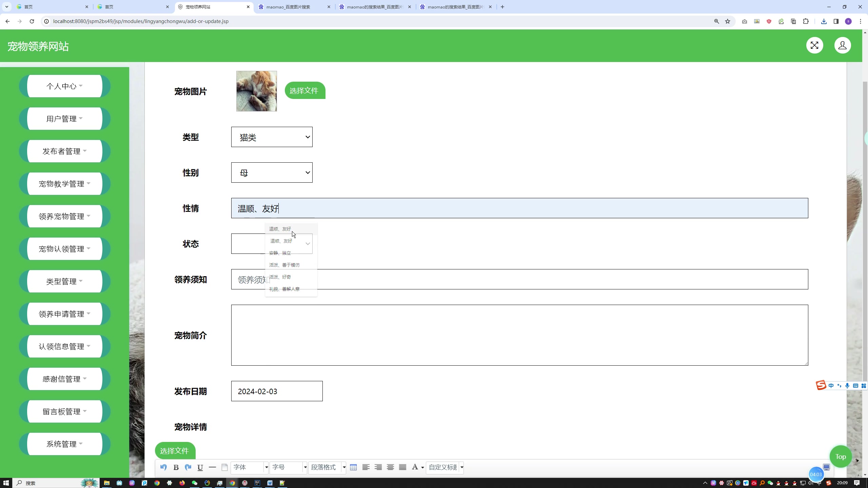The width and height of the screenshot is (868, 488).
Task: Expand 用户管理 sidebar menu
Action: pos(64,119)
